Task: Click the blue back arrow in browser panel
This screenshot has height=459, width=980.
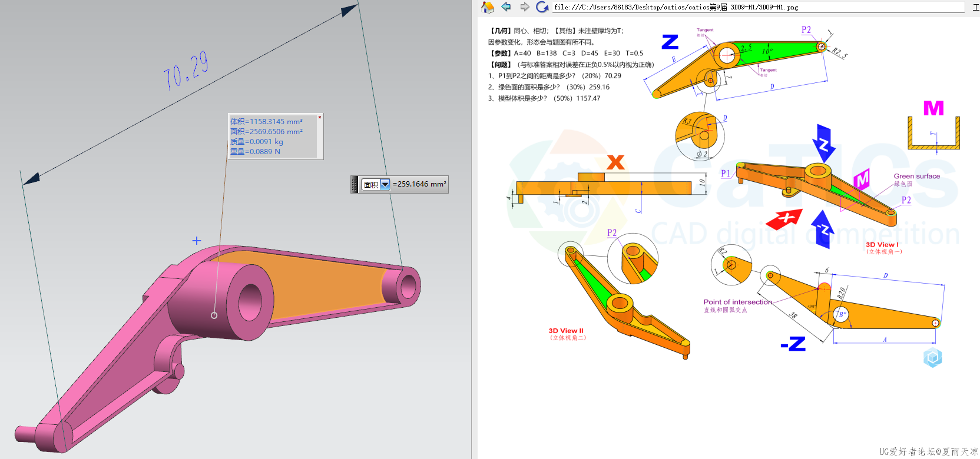Action: coord(506,6)
